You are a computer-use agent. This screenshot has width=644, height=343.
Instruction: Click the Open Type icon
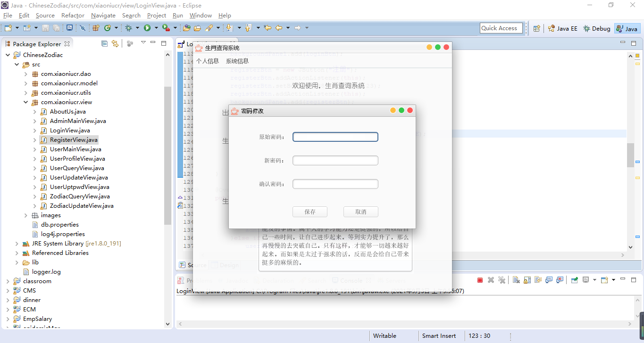(x=187, y=28)
